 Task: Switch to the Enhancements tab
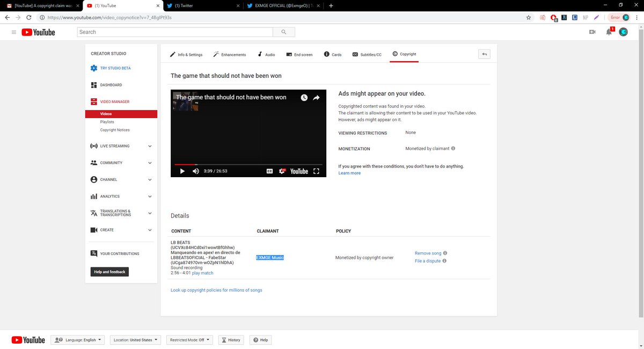coord(229,55)
